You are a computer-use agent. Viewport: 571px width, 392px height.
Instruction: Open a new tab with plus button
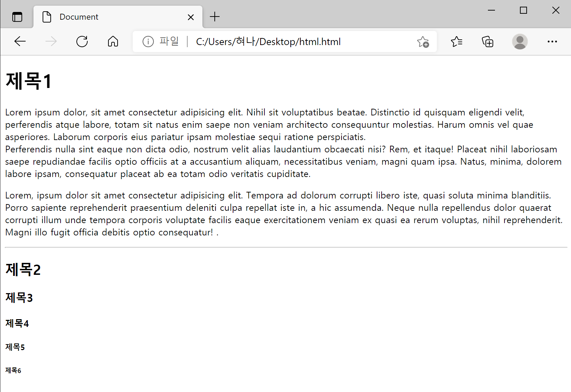pyautogui.click(x=214, y=17)
